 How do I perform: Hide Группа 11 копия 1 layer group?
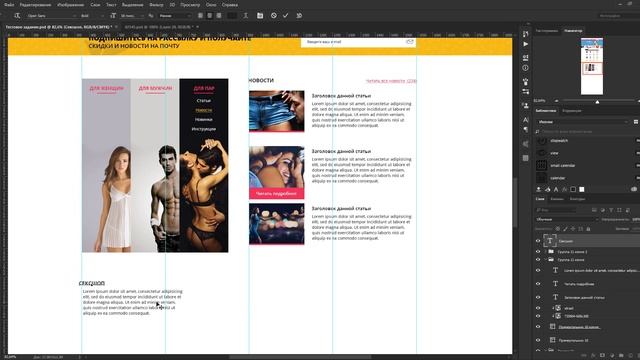[x=538, y=251]
